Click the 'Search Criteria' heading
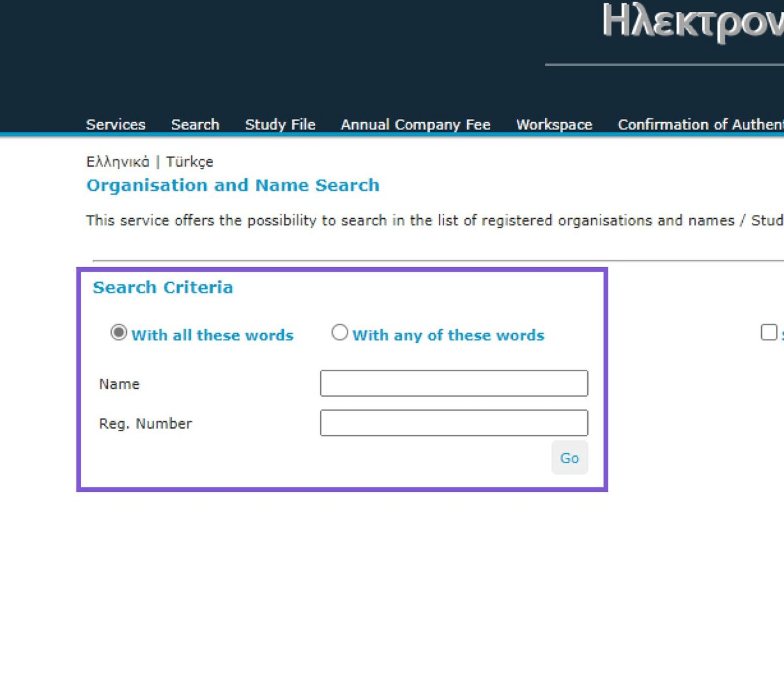 (x=163, y=287)
